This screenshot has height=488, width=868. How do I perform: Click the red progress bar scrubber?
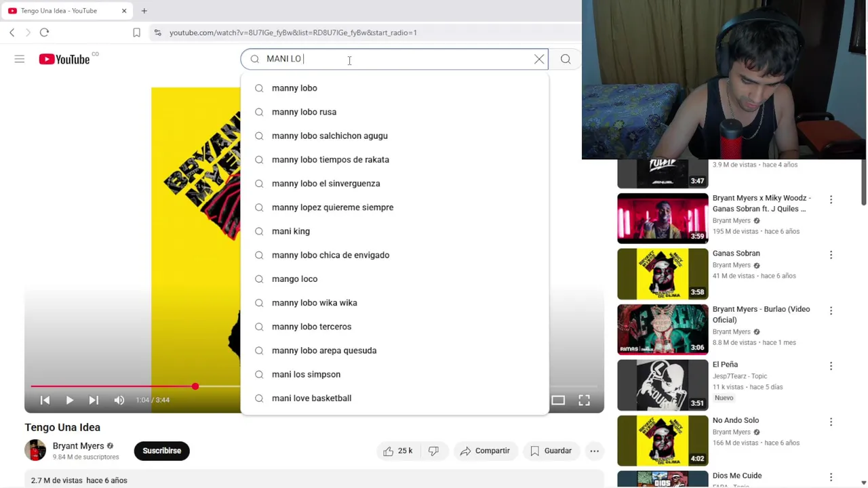click(x=195, y=386)
